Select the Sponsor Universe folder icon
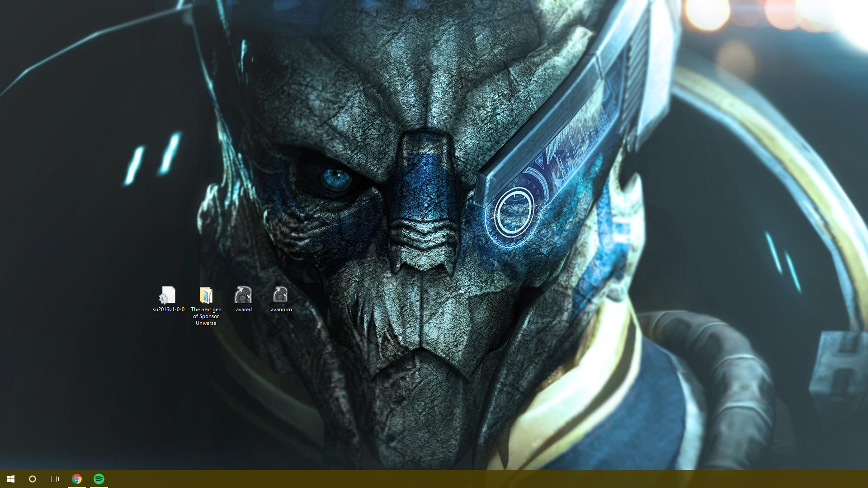This screenshot has height=488, width=868. [206, 295]
